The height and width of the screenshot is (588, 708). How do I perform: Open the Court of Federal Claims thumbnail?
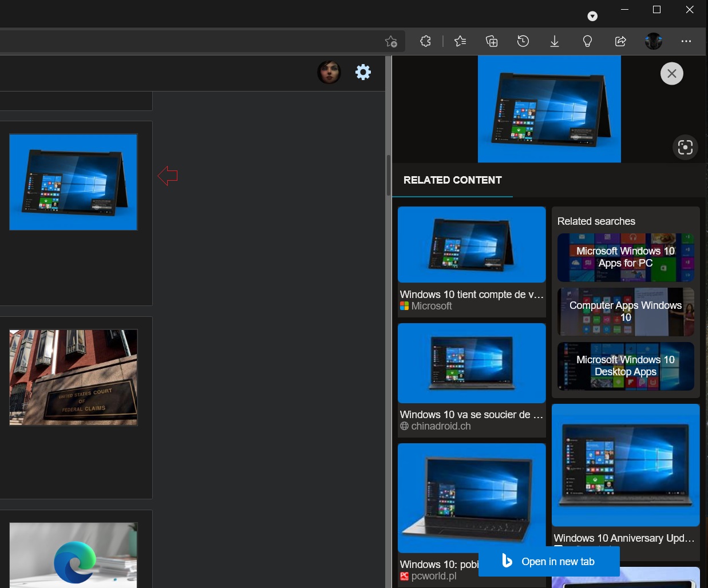coord(73,378)
